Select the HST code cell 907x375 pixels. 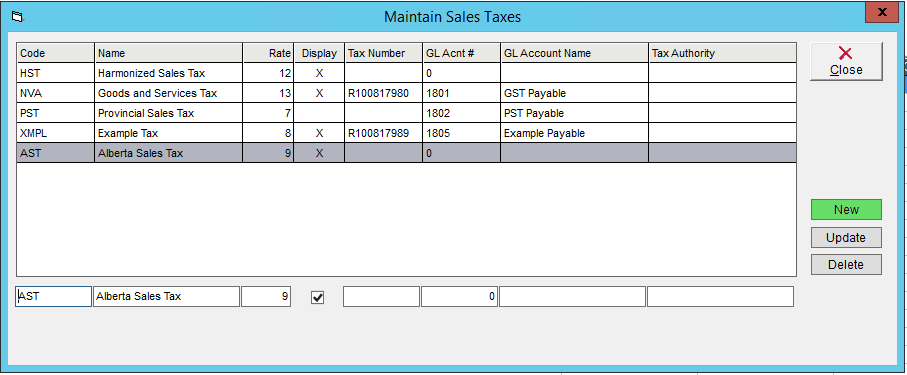pos(56,73)
